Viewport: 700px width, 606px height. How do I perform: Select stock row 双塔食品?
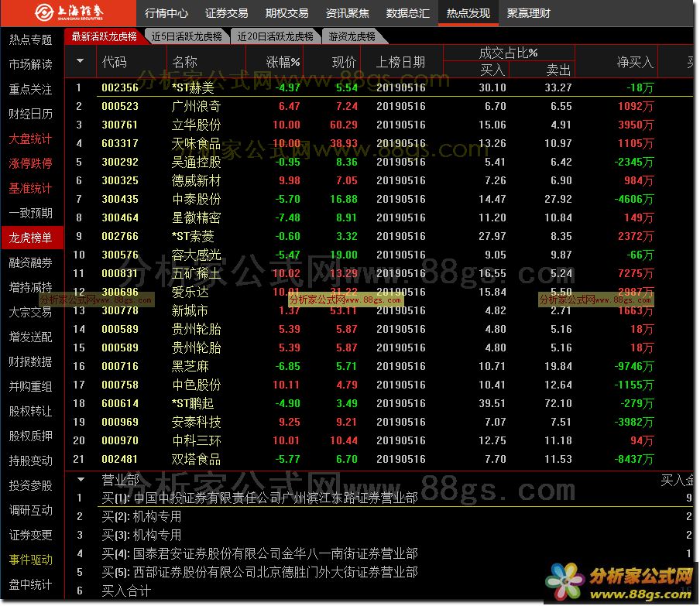[379, 459]
